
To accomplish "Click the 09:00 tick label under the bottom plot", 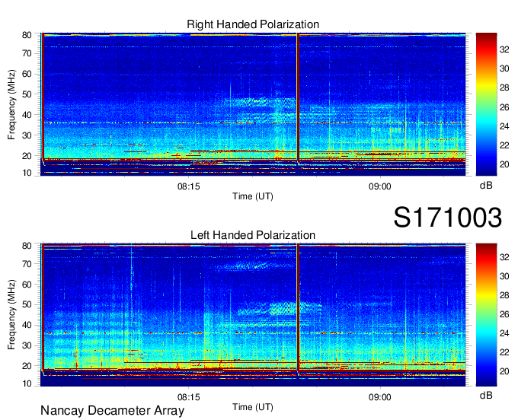I will [380, 397].
